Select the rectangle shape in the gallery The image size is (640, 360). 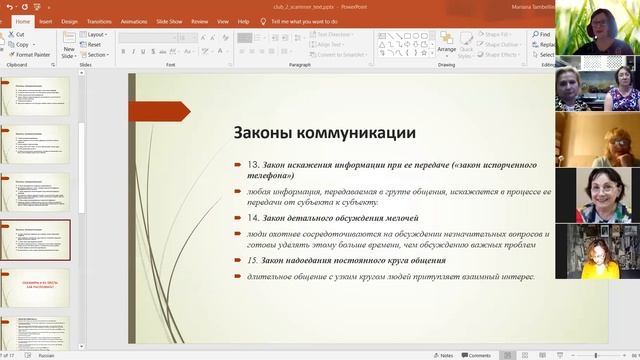click(x=407, y=36)
